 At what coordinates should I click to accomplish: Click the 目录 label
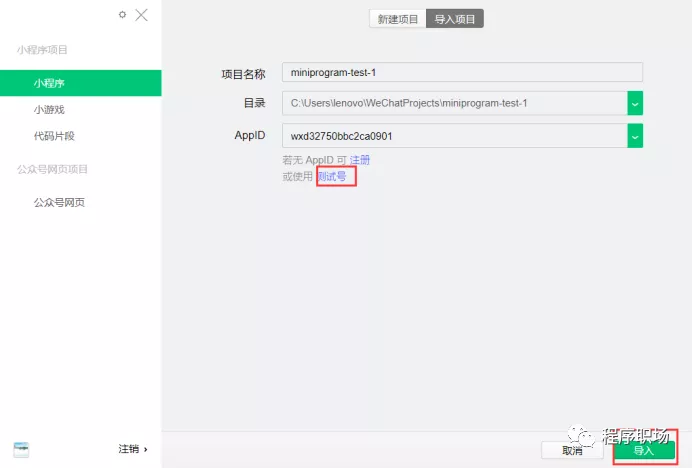[x=255, y=103]
